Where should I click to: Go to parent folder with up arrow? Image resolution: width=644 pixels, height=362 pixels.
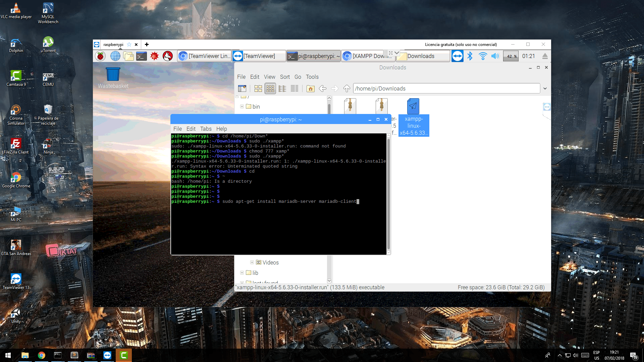tap(346, 88)
